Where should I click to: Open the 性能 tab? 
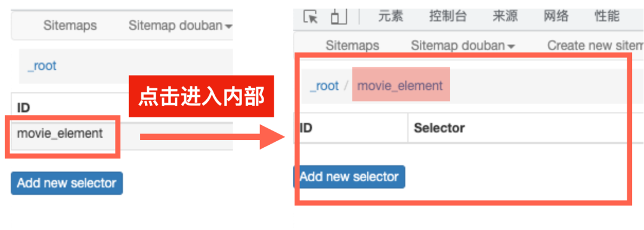point(606,17)
